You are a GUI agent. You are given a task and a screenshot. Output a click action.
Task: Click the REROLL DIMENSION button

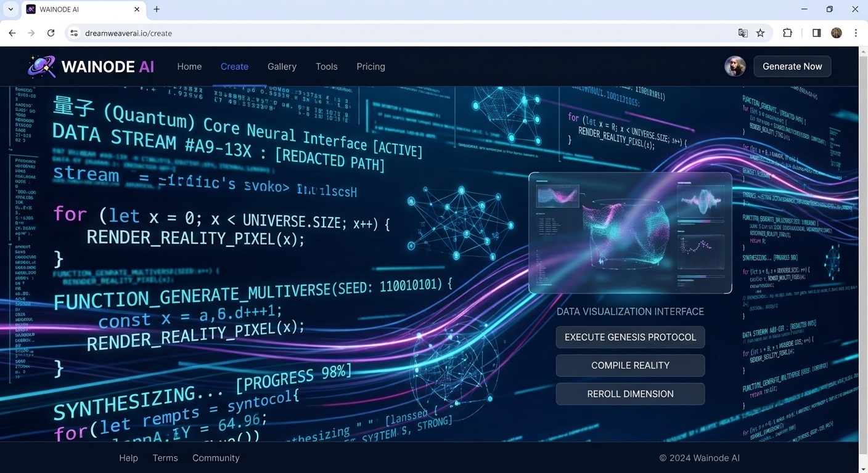click(630, 394)
